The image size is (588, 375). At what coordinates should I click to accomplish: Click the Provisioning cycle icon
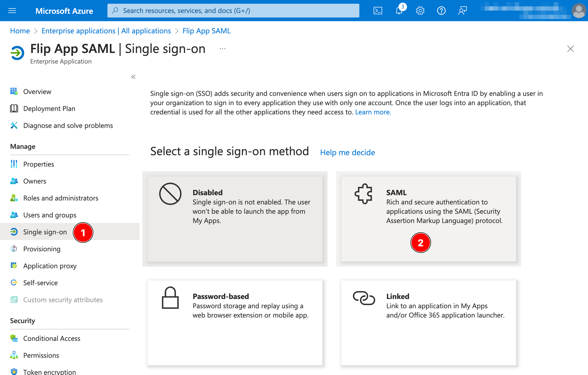click(14, 249)
